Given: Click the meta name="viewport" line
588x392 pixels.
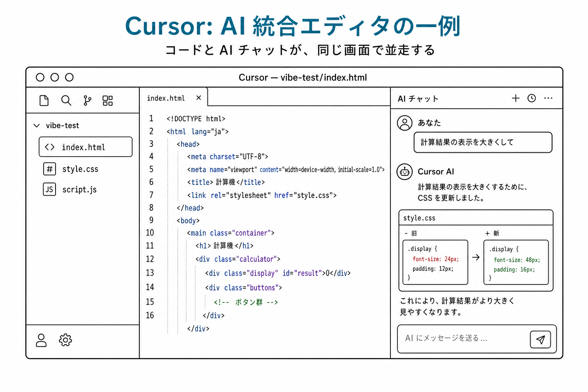Looking at the screenshot, I should [286, 170].
